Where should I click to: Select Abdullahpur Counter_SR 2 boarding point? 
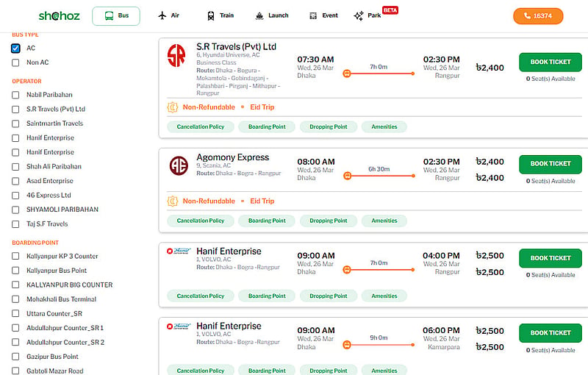pos(15,342)
